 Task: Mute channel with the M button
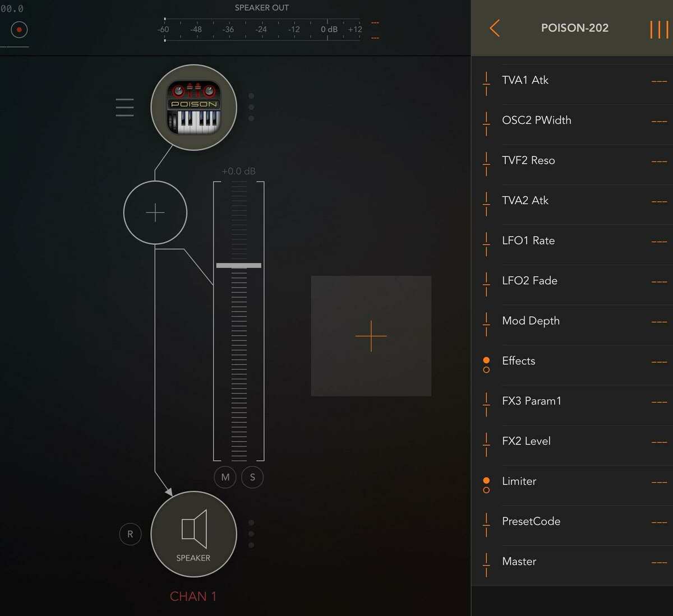(x=225, y=478)
